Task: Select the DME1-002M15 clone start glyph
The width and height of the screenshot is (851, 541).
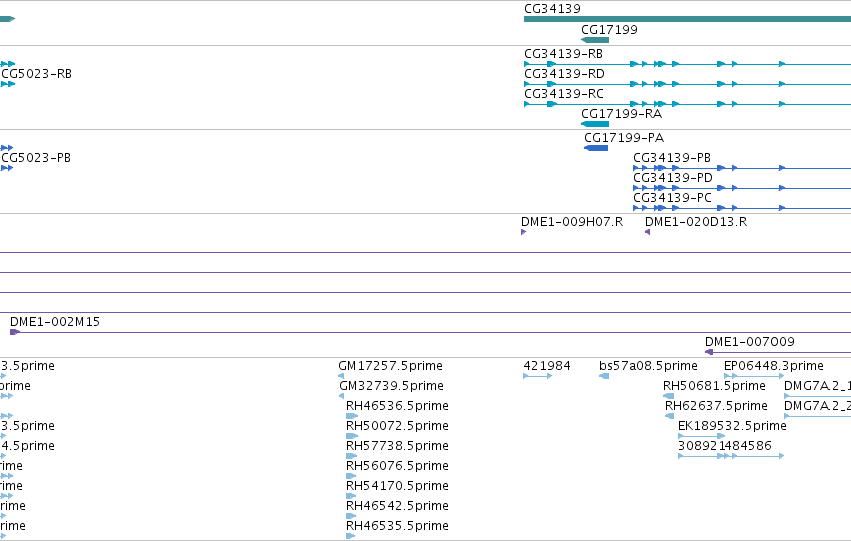Action: [x=15, y=332]
